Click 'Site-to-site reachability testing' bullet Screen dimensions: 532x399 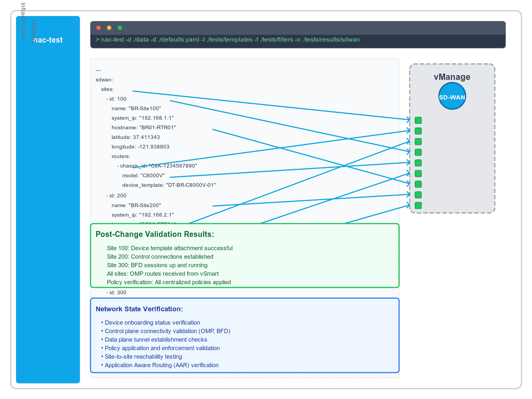tap(143, 357)
